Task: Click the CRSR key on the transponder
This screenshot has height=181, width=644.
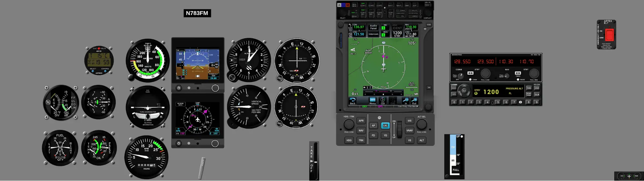Action: tap(537, 88)
